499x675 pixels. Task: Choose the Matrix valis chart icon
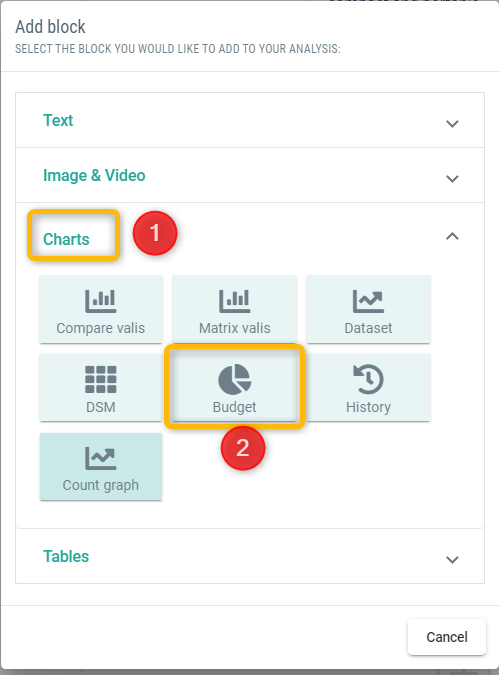coord(235,301)
